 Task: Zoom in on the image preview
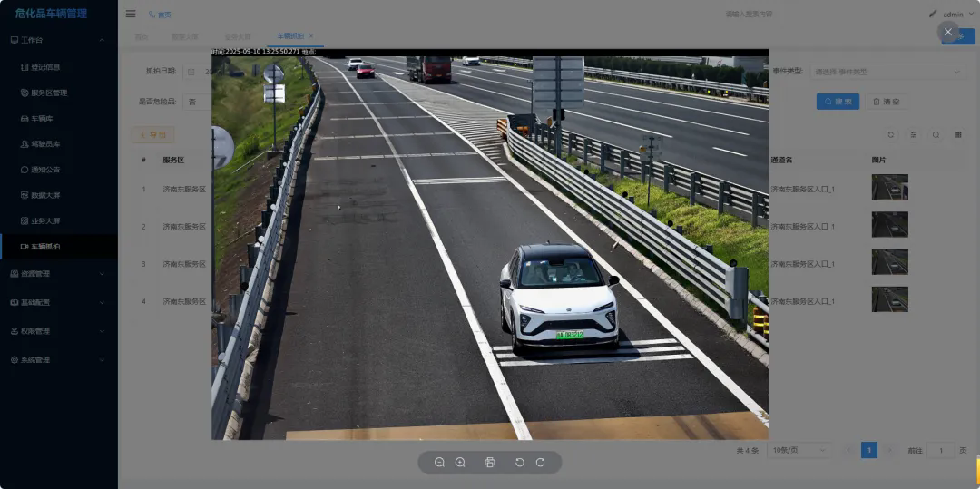tap(460, 463)
